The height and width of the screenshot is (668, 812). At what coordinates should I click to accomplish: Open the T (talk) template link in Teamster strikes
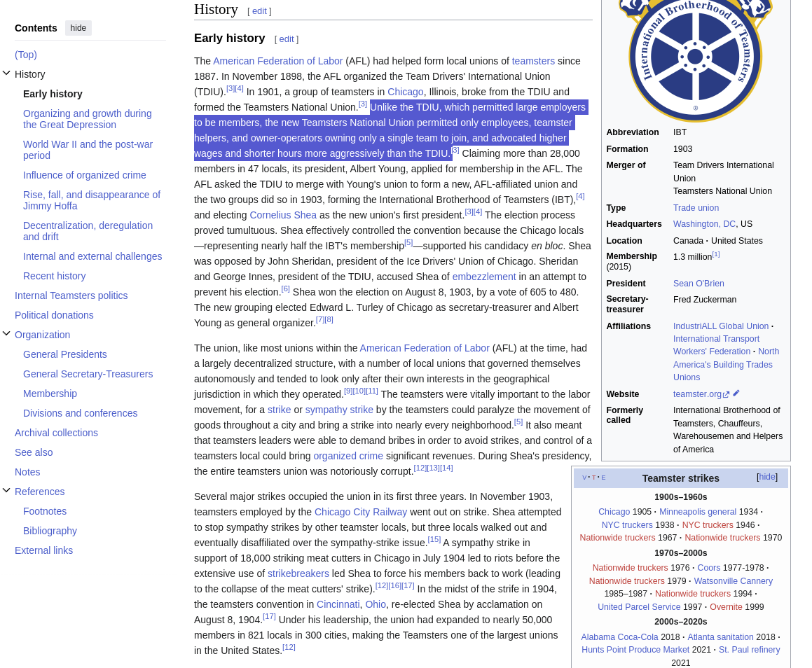click(594, 478)
